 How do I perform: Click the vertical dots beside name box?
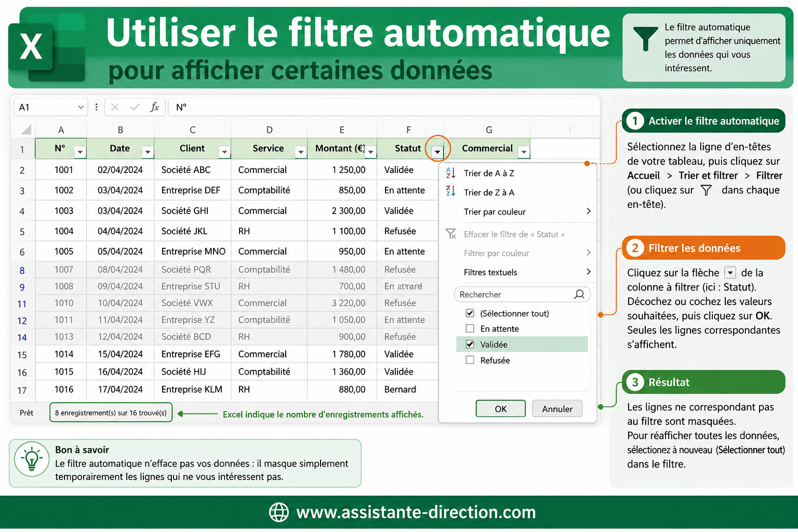(x=96, y=107)
